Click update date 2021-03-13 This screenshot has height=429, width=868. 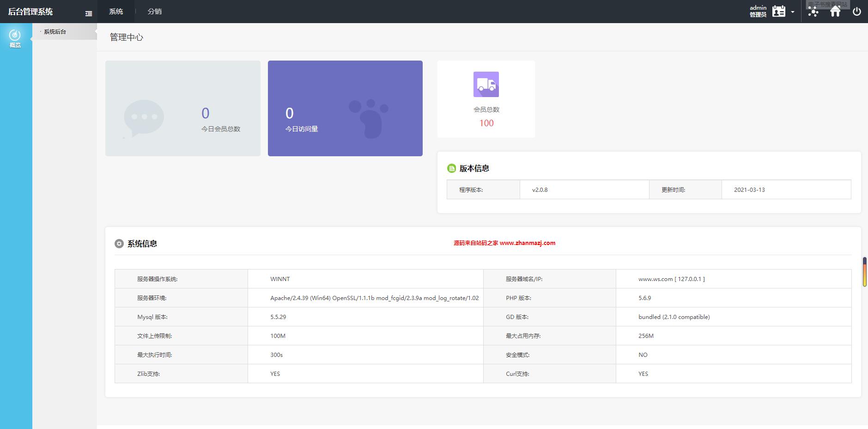tap(749, 190)
